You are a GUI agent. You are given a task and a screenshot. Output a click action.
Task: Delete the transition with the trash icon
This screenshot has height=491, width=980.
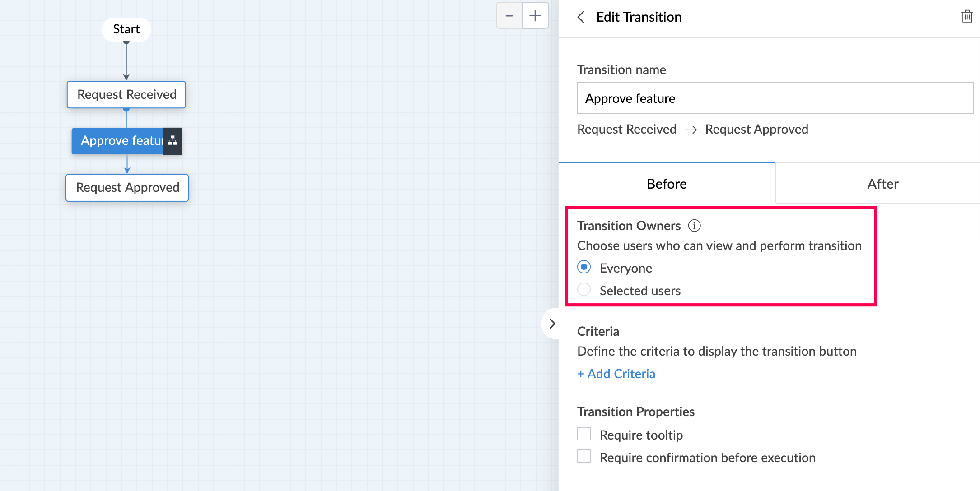point(967,17)
